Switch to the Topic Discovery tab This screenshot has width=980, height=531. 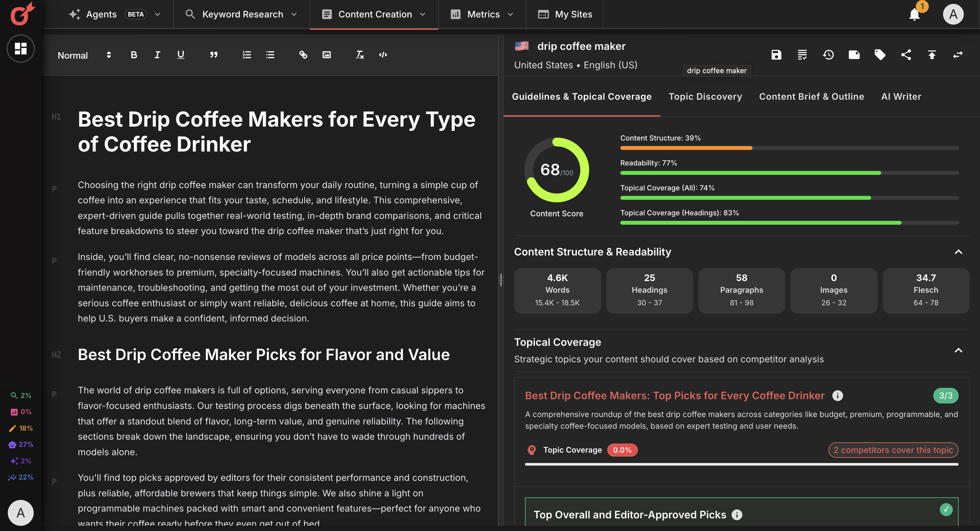point(705,96)
